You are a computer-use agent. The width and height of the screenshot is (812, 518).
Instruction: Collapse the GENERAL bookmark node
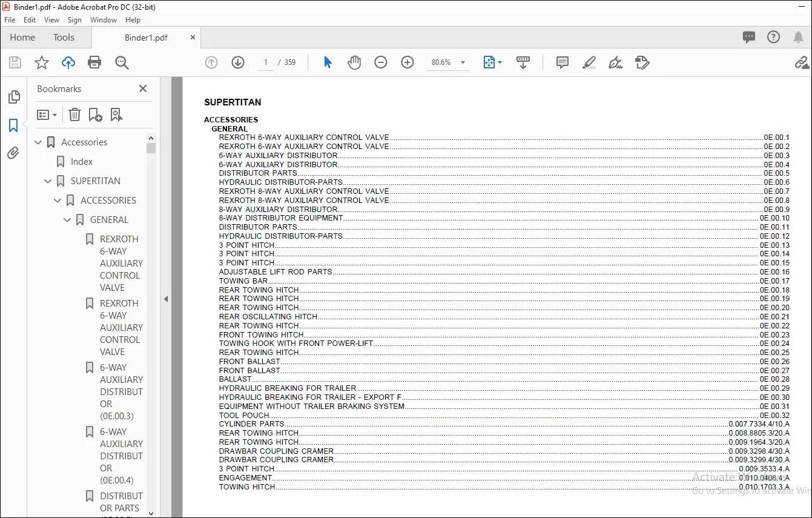click(x=67, y=220)
